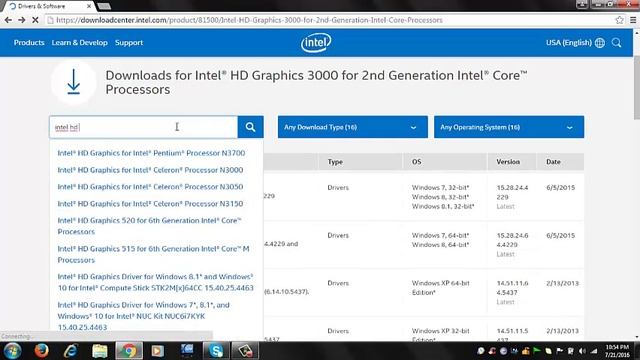
Task: Click the 2/13/2013 date in XP 64-bit row
Action: [562, 283]
